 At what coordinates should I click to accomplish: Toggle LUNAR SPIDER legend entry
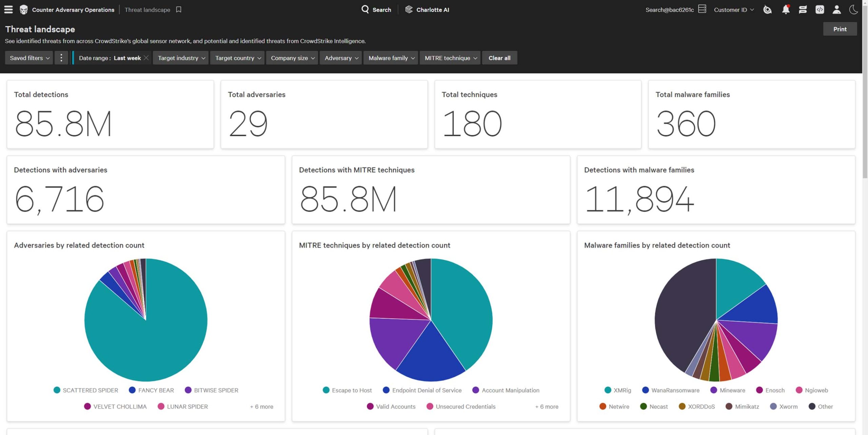click(x=183, y=406)
